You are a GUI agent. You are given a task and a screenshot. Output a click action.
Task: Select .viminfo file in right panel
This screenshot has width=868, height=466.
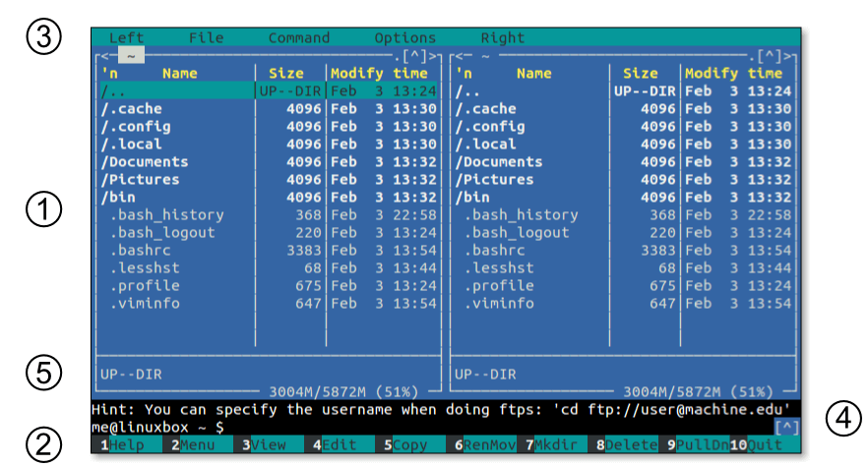click(x=623, y=303)
